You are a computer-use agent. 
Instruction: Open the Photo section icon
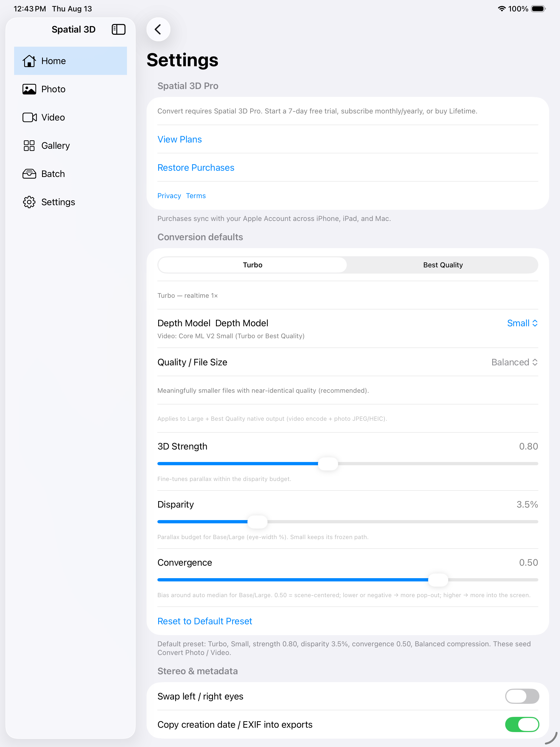click(29, 89)
